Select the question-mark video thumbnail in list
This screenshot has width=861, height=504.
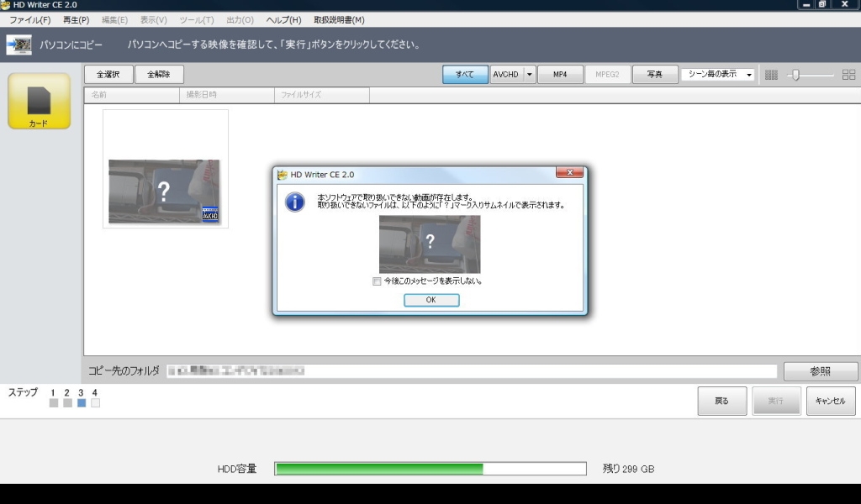(164, 192)
